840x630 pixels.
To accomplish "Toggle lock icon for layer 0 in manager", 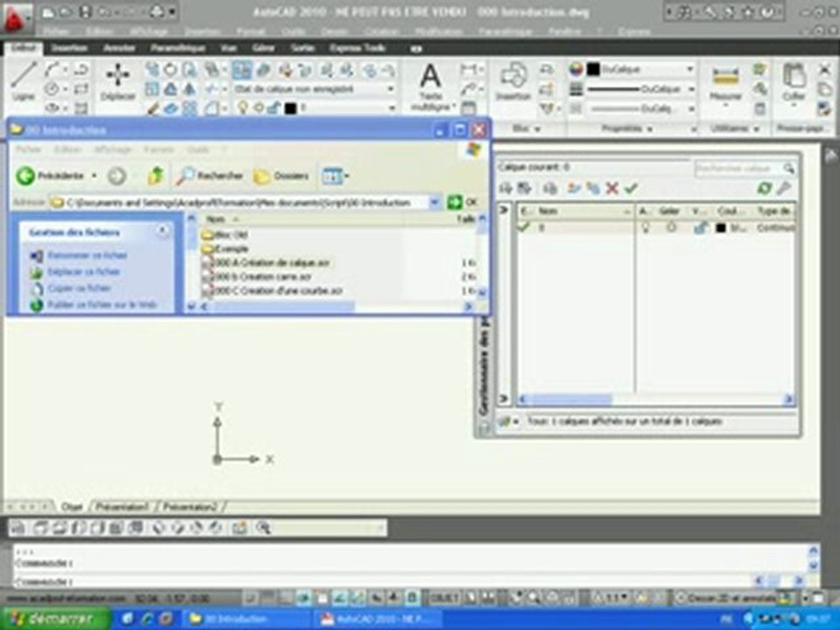I will [x=700, y=227].
